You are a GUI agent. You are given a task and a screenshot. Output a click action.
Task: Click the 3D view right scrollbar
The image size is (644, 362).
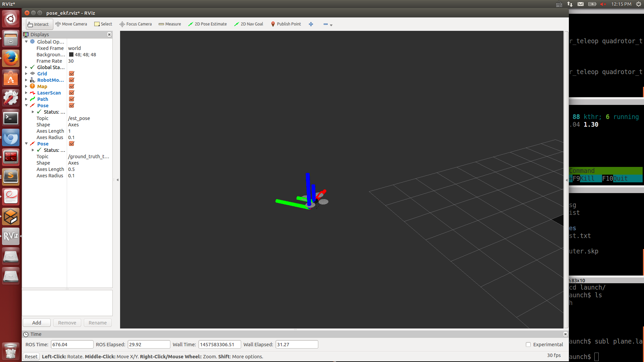click(566, 179)
